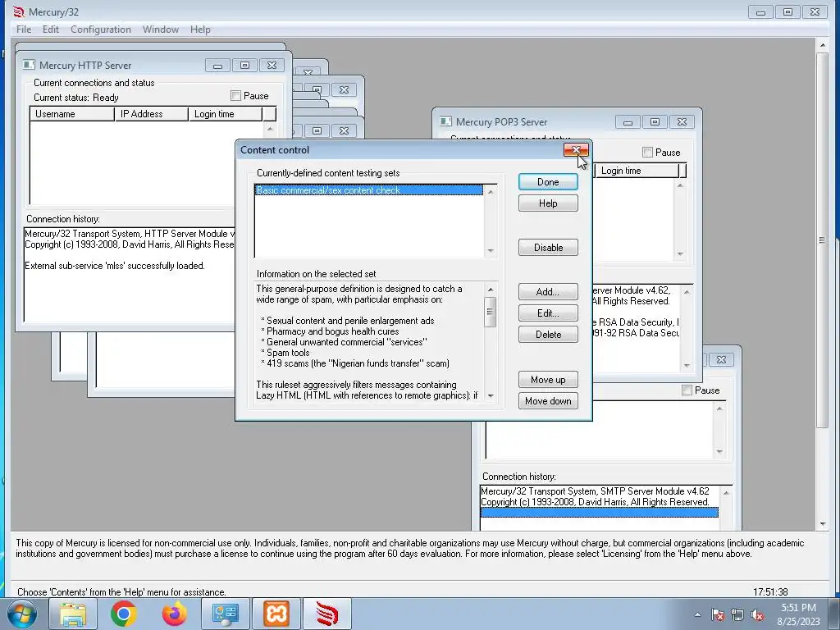The height and width of the screenshot is (630, 840).
Task: Click the taskbar clock showing 5:51 PM
Action: (x=799, y=614)
